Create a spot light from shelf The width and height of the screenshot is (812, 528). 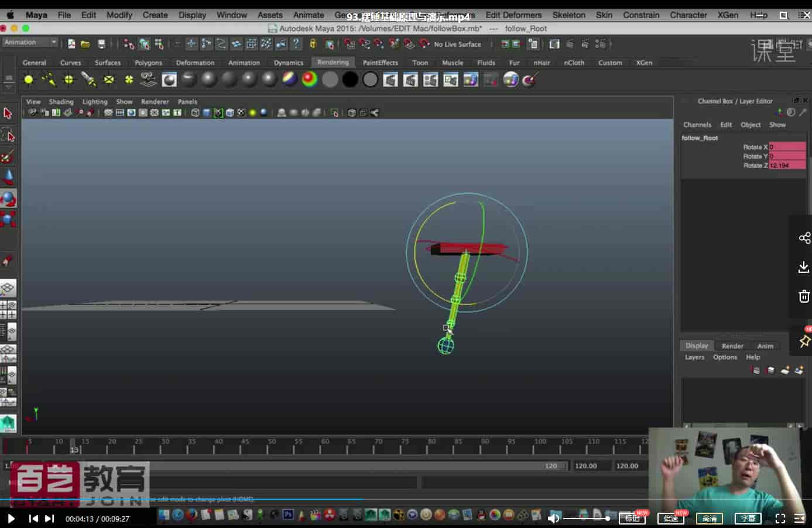[x=88, y=80]
